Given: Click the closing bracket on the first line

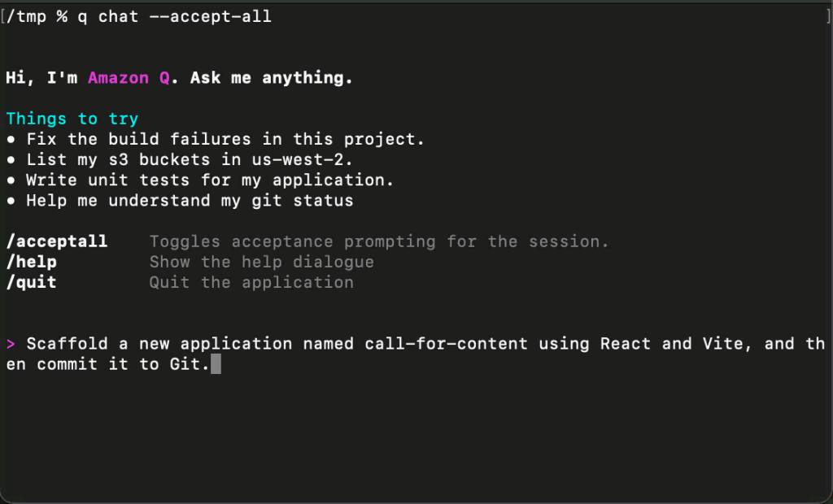Looking at the screenshot, I should [x=829, y=16].
